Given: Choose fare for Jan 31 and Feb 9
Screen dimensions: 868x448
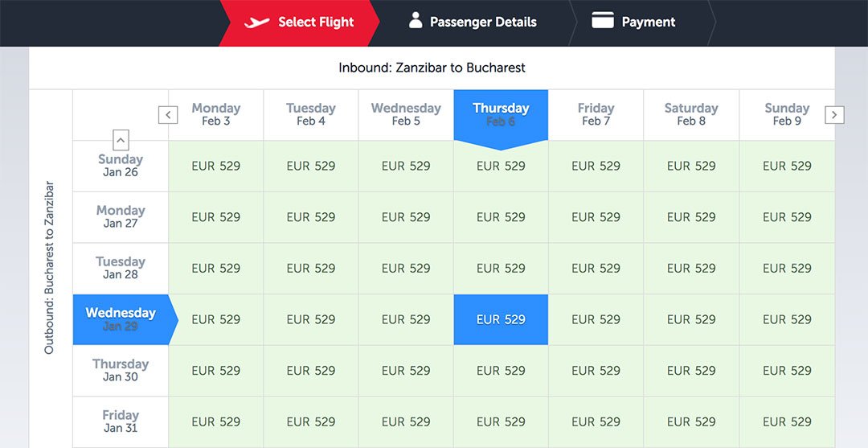Looking at the screenshot, I should 786,421.
